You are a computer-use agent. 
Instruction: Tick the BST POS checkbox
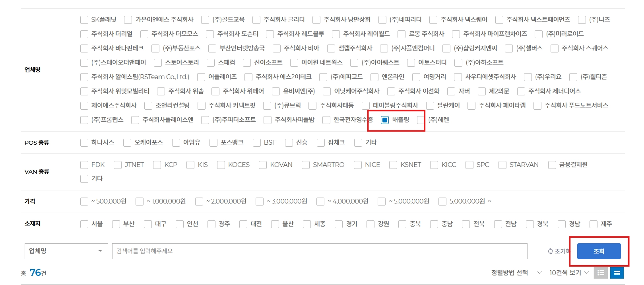pyautogui.click(x=257, y=142)
